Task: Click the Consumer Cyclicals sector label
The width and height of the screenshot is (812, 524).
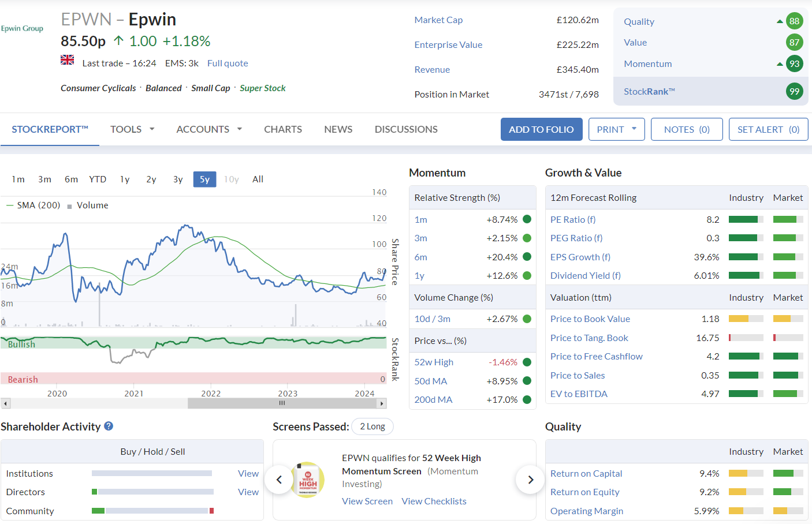Action: click(98, 88)
